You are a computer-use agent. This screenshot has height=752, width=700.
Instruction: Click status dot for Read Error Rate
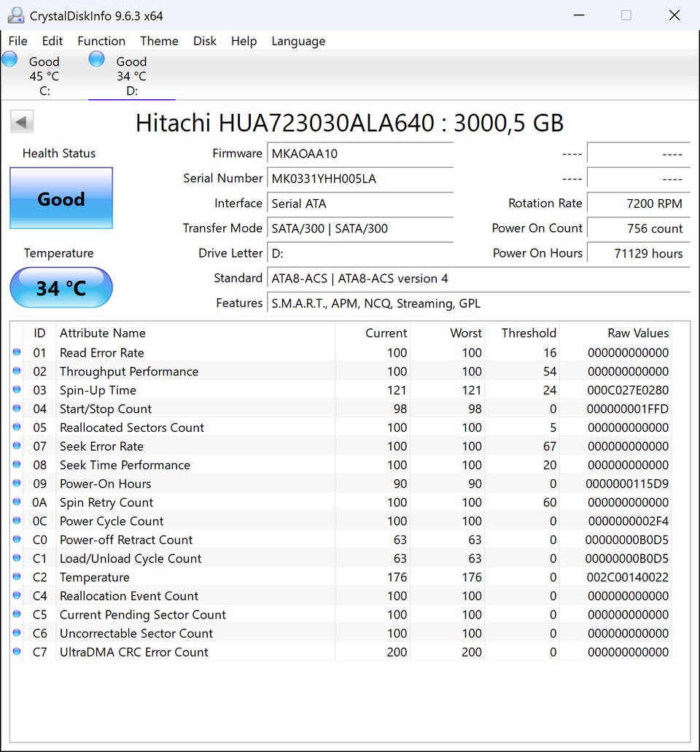tap(17, 352)
